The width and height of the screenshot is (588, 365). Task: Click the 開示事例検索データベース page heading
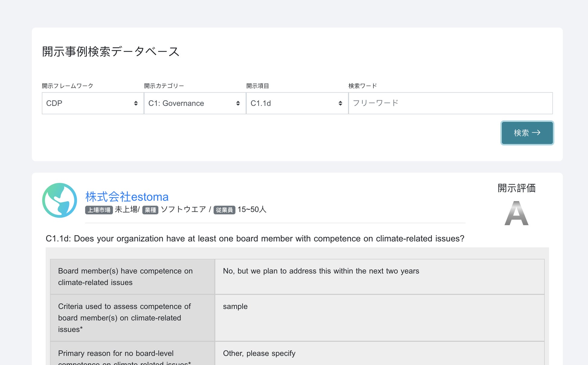111,52
